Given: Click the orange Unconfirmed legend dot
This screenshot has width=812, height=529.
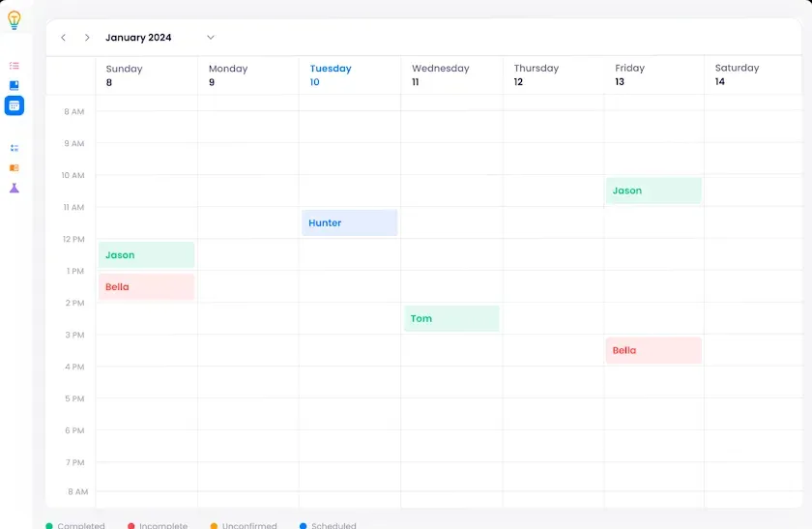Looking at the screenshot, I should (x=214, y=526).
